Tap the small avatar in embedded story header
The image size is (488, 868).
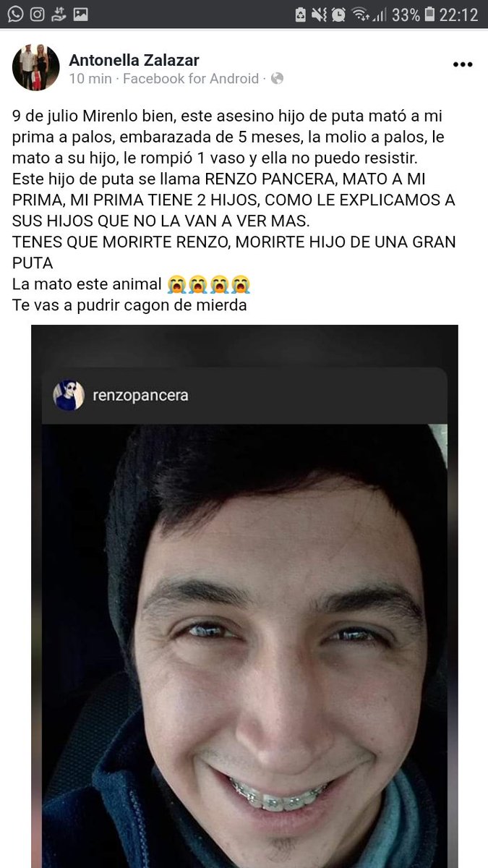click(69, 396)
